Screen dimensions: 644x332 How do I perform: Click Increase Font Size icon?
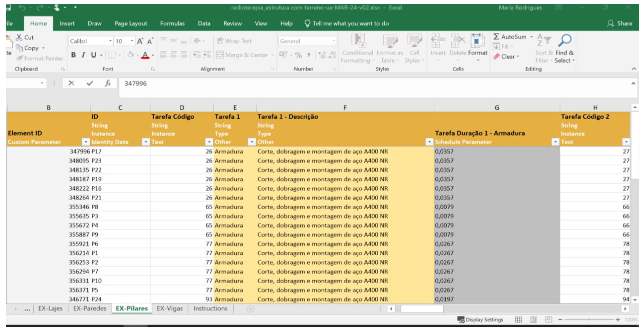(x=140, y=41)
